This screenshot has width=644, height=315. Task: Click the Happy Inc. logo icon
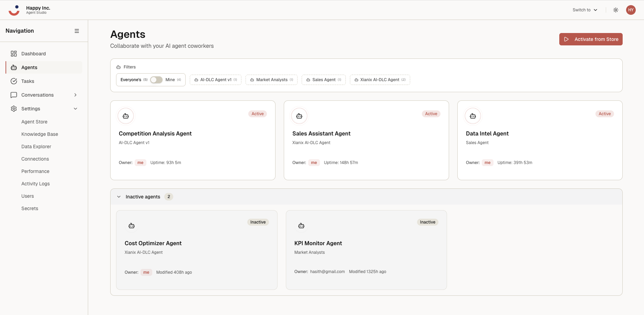(x=13, y=10)
